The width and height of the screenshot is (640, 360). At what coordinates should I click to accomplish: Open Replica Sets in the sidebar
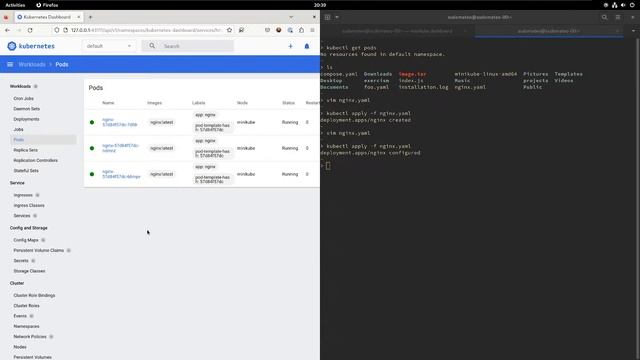26,150
